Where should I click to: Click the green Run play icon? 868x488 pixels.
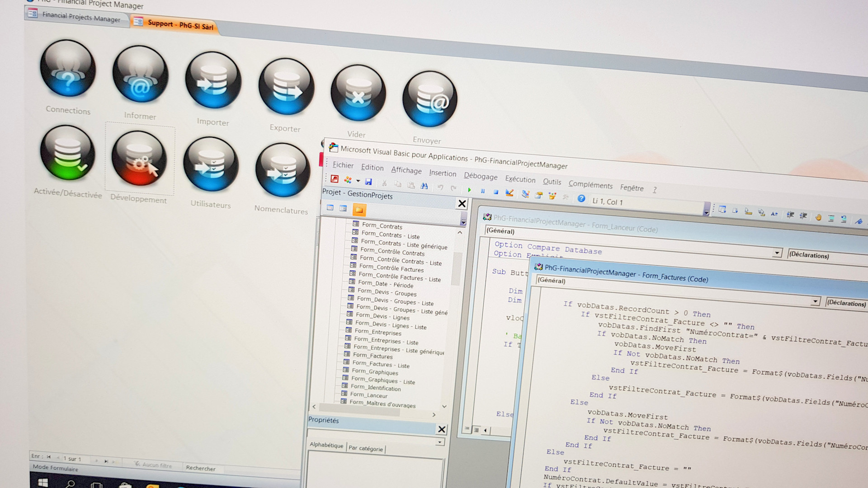pos(469,190)
